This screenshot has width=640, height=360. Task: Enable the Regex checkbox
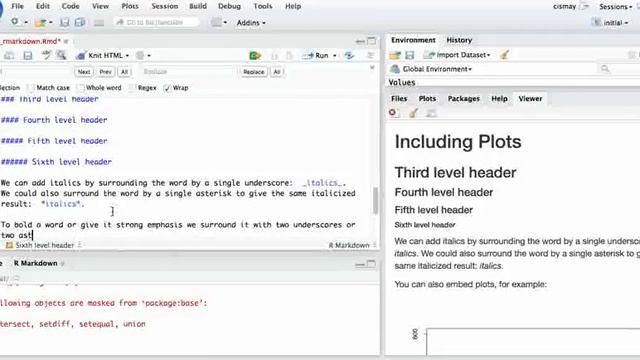(x=132, y=88)
